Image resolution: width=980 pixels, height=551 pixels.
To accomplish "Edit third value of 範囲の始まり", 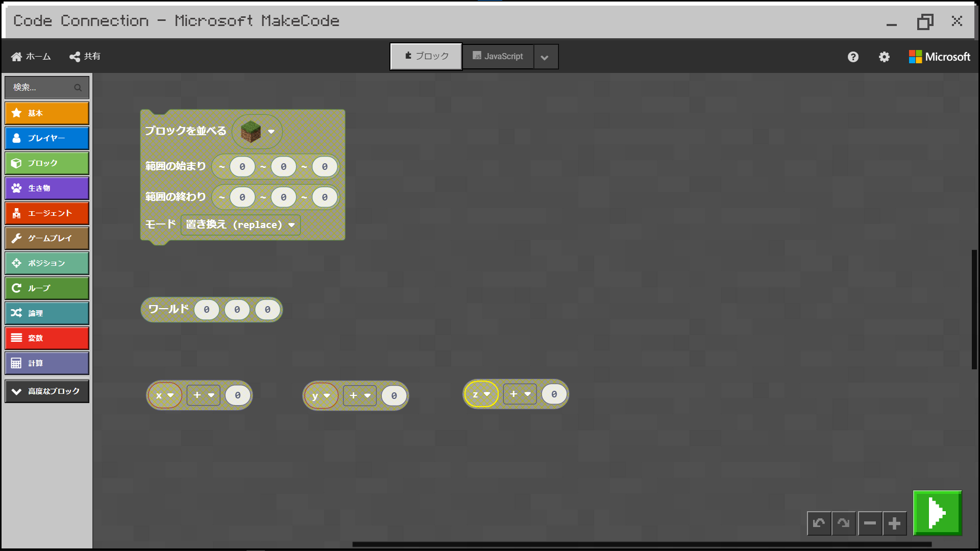I will point(325,167).
